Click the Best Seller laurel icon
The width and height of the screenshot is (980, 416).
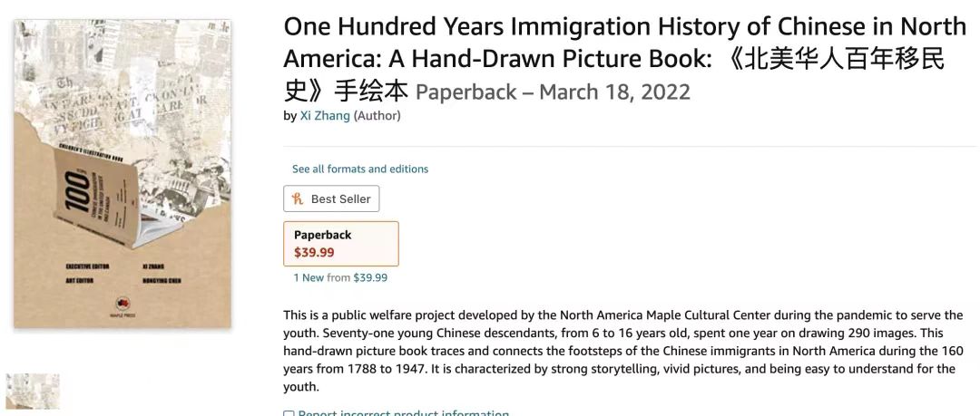[x=297, y=199]
